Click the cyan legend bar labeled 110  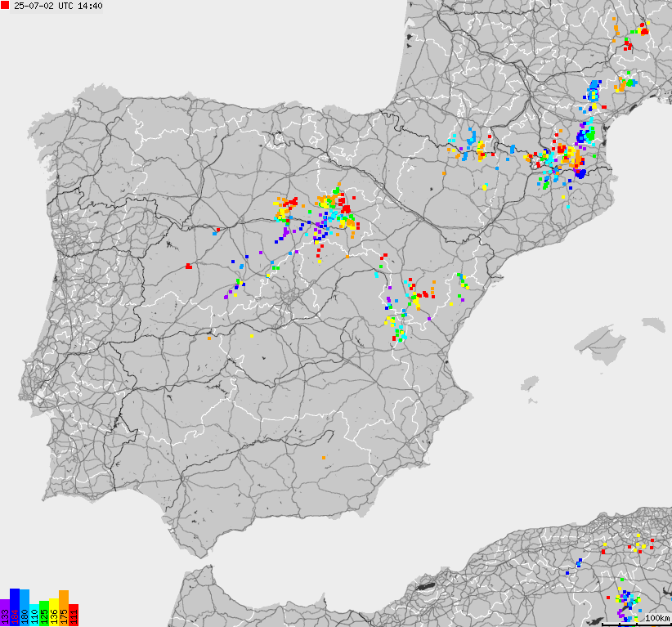34,615
